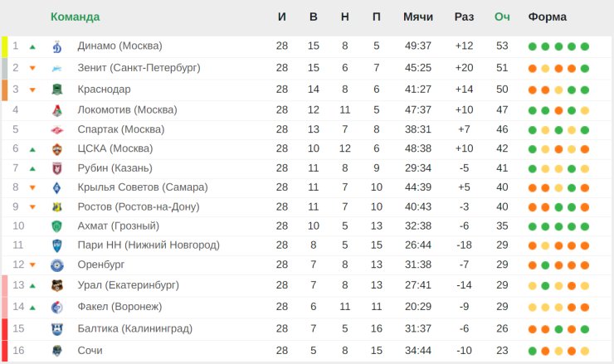Click the green up arrow beside Динамо
Screen dimensions: 614x364
32,47
